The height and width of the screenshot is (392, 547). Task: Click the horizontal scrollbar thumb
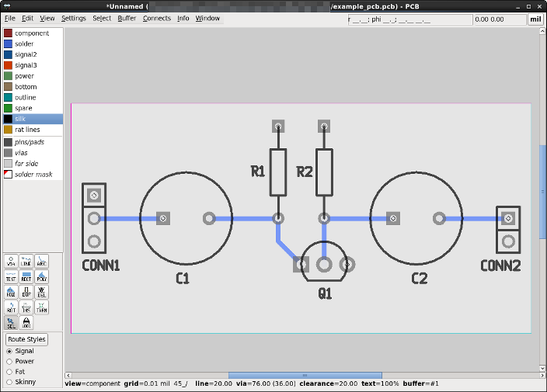pos(305,375)
